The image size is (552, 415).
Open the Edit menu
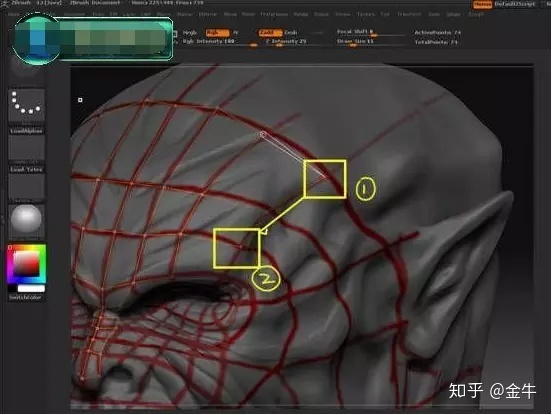[113, 14]
